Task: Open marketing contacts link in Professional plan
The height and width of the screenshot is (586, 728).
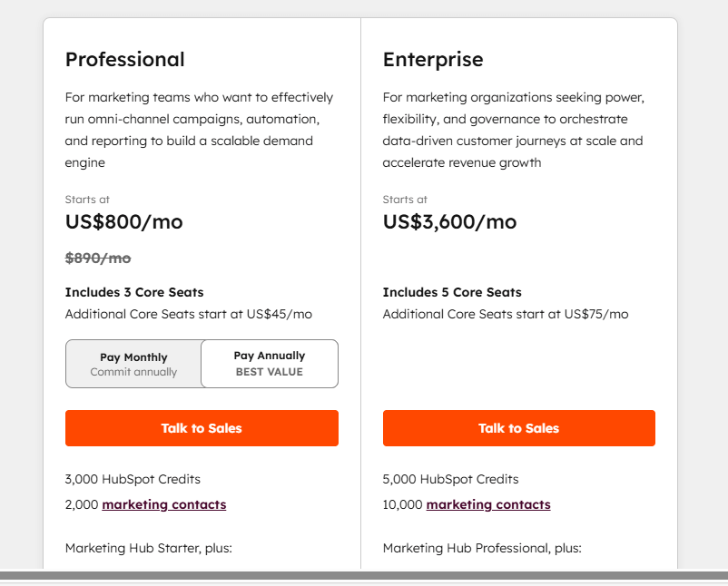Action: (x=164, y=504)
